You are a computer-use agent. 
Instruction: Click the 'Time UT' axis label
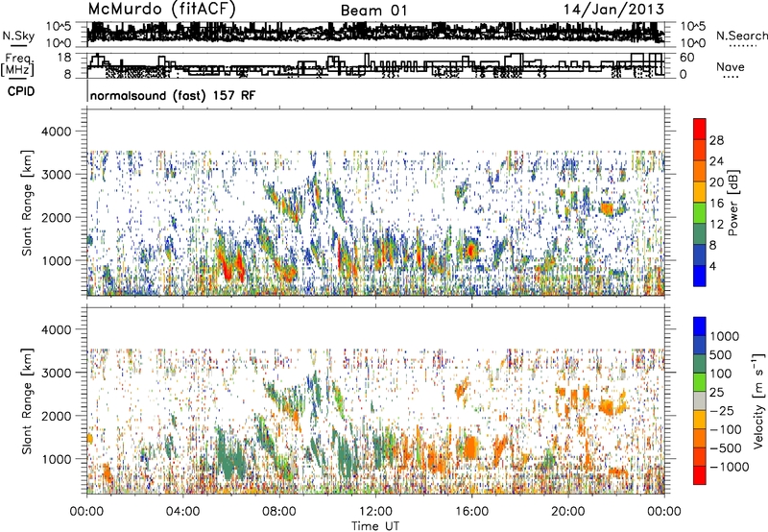pos(375,526)
